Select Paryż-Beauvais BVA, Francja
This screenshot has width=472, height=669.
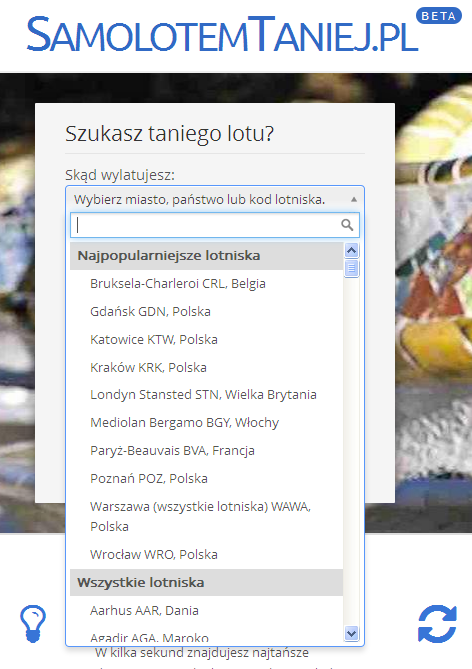click(x=207, y=451)
